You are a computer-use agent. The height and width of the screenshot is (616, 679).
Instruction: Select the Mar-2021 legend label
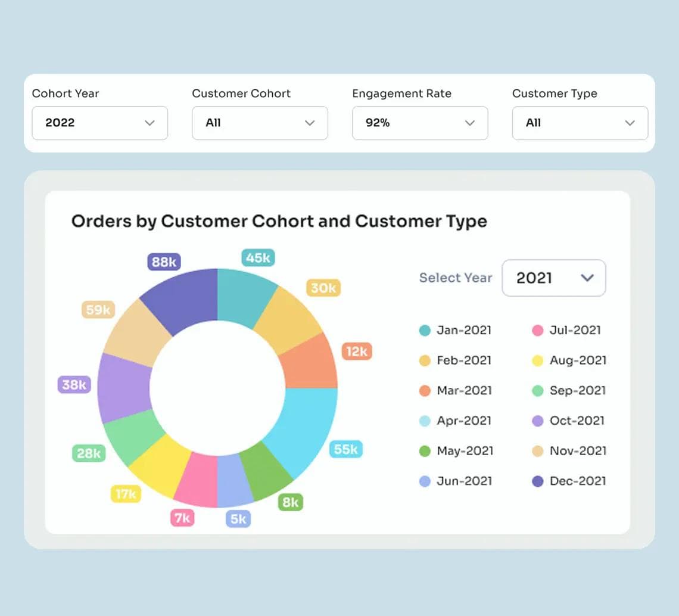click(x=464, y=390)
